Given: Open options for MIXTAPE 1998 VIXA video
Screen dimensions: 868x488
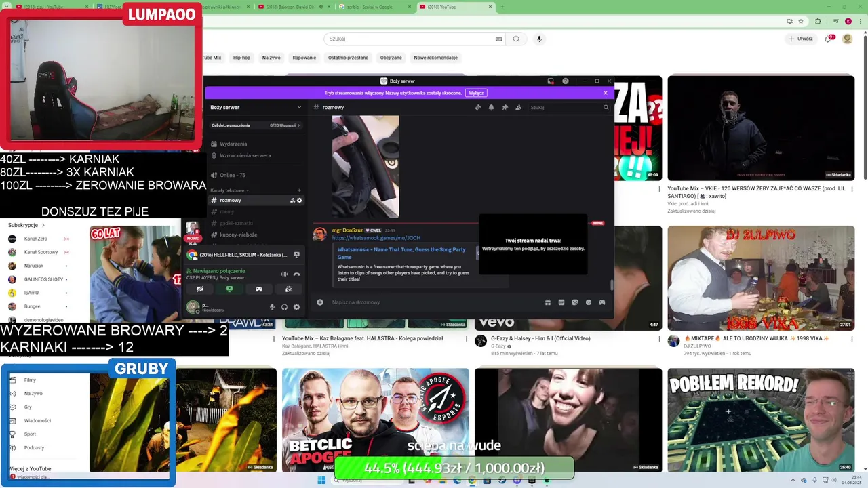Looking at the screenshot, I should coord(852,340).
